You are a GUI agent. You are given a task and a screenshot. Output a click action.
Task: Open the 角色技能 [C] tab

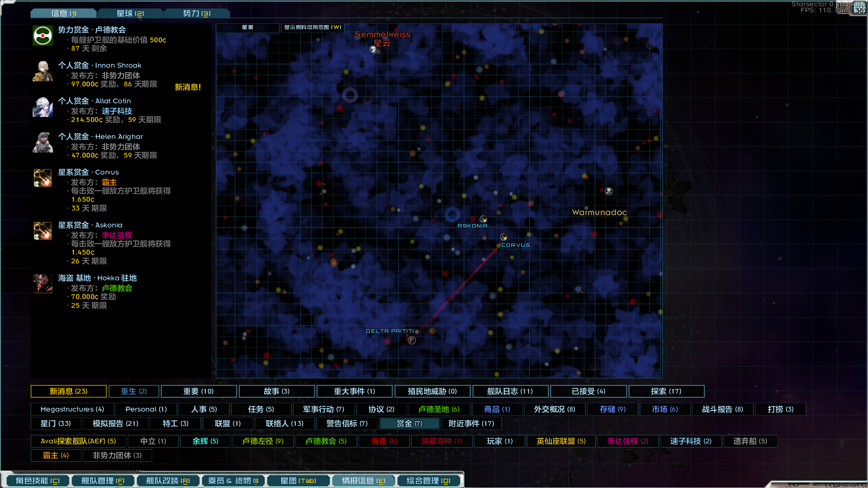(37, 481)
